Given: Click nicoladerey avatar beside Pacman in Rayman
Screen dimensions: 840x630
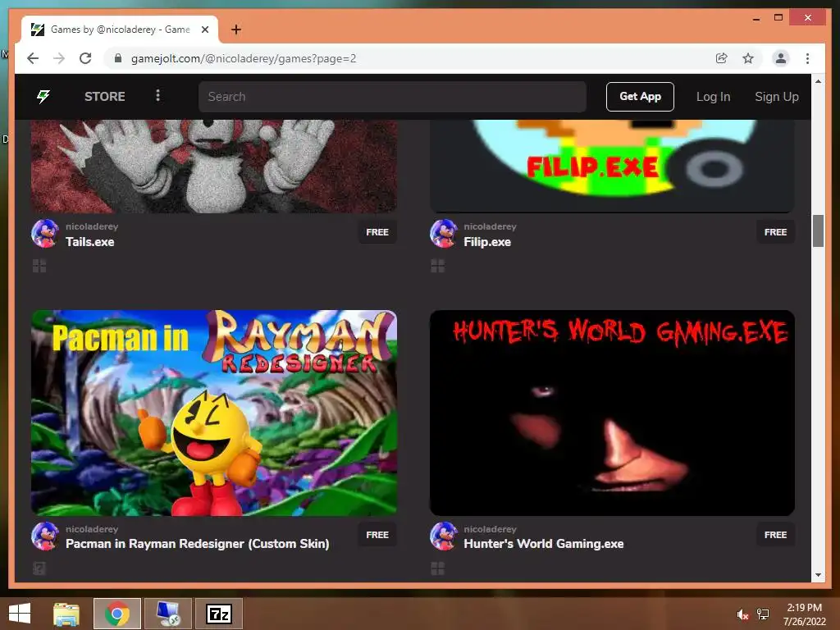Looking at the screenshot, I should click(45, 536).
